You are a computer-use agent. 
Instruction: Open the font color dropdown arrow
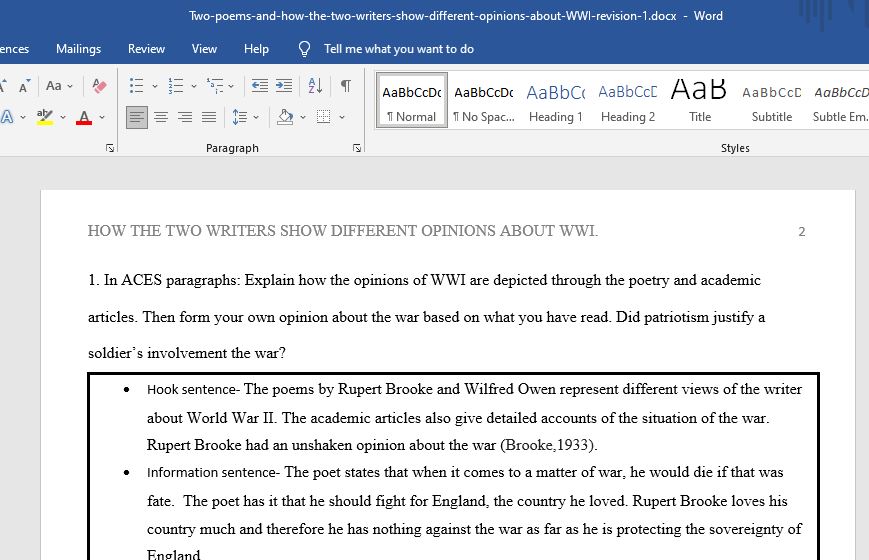tap(102, 117)
